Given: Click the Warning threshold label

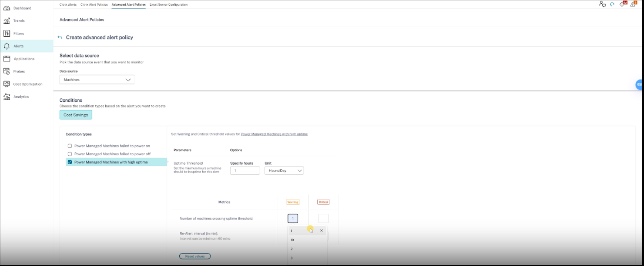Looking at the screenshot, I should [293, 202].
